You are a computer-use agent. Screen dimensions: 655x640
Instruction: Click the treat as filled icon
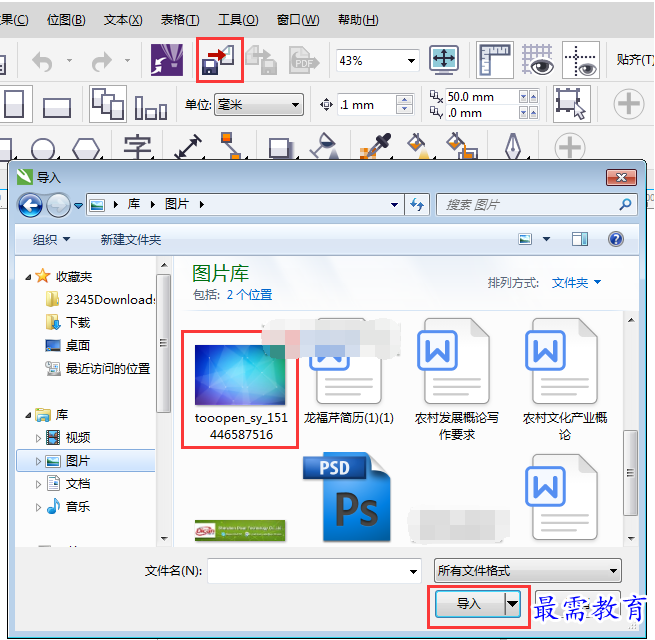coord(571,104)
